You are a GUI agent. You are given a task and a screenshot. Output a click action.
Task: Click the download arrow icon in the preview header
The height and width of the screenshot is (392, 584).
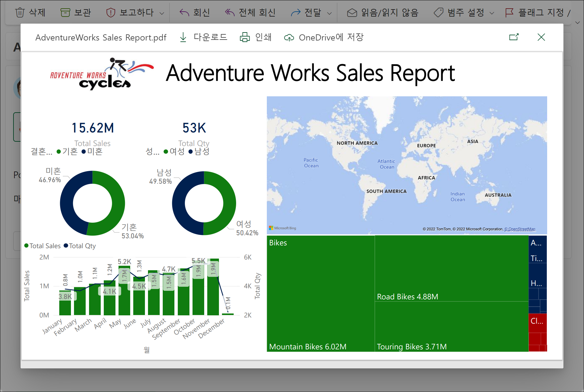(183, 37)
